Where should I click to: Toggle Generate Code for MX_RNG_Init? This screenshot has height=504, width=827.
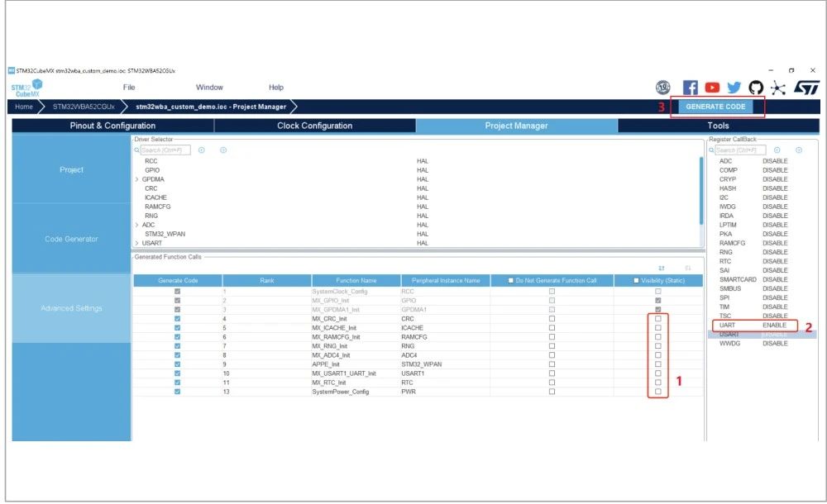click(177, 346)
